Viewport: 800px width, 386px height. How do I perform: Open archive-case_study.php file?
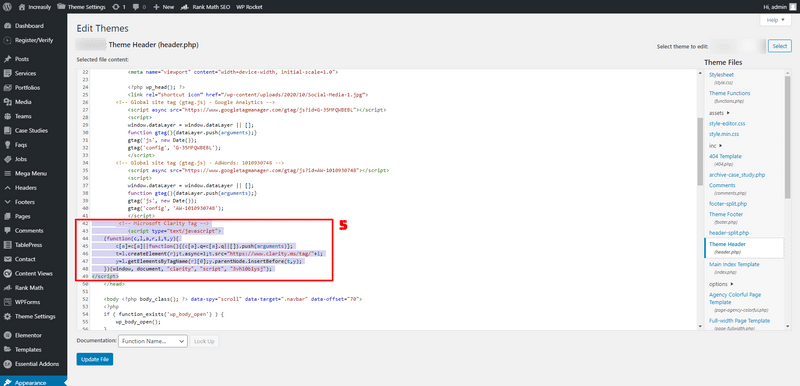[x=737, y=175]
